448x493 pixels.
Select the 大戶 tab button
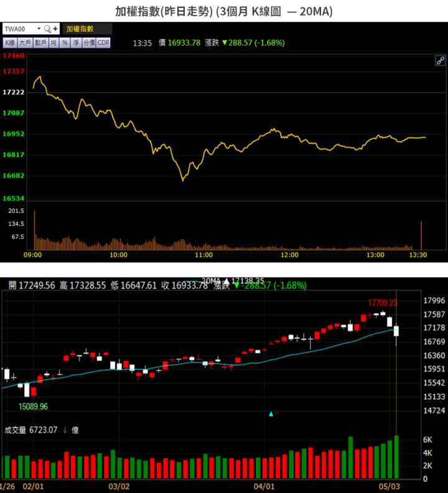coord(25,43)
